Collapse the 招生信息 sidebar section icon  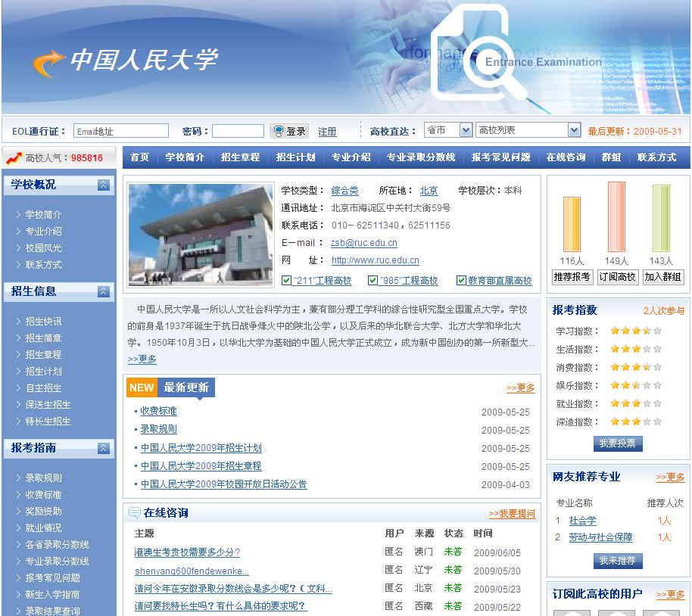[x=104, y=291]
